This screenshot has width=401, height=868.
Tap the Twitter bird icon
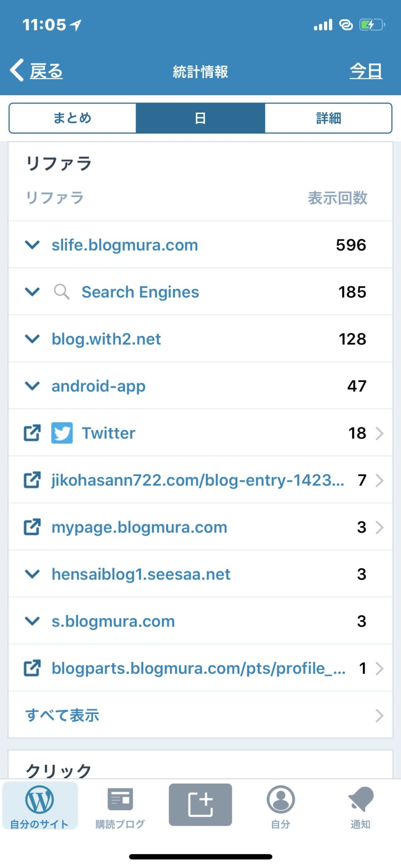tap(62, 433)
